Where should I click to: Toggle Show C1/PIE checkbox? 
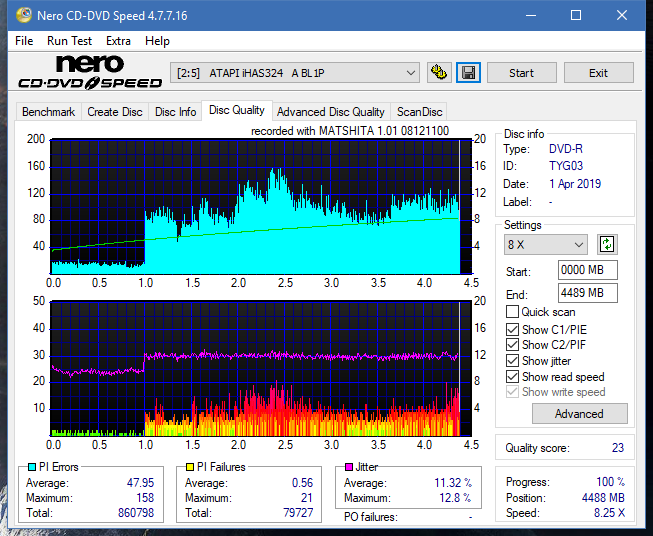[x=512, y=329]
